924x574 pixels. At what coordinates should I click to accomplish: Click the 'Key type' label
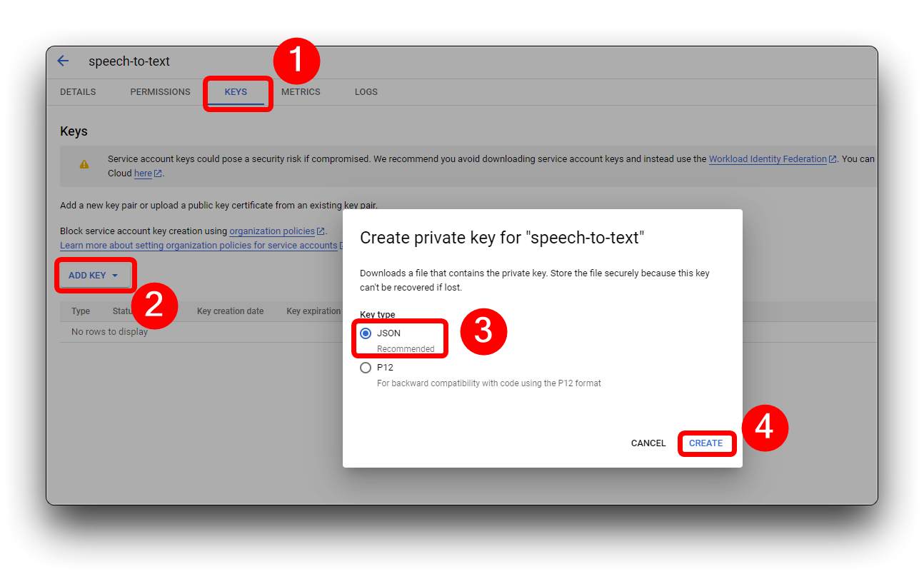pyautogui.click(x=378, y=315)
